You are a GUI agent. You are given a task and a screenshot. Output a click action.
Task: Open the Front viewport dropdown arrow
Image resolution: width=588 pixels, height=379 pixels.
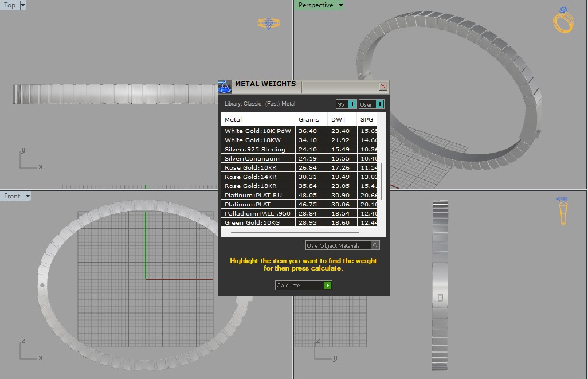(x=28, y=196)
